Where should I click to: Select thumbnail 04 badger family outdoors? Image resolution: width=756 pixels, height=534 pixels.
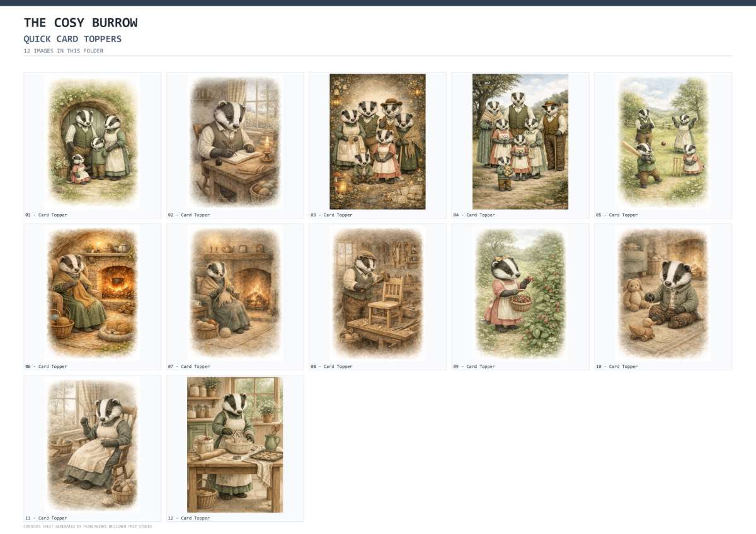point(520,142)
